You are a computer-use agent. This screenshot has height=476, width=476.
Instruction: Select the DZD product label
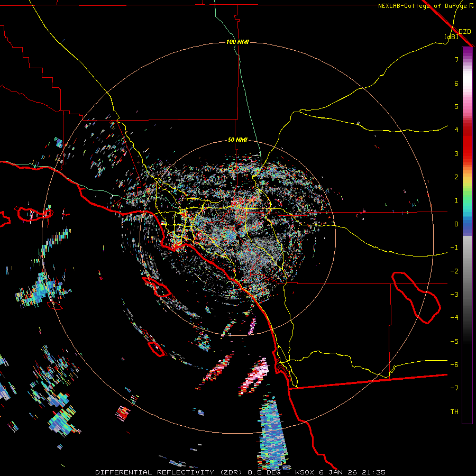(465, 32)
